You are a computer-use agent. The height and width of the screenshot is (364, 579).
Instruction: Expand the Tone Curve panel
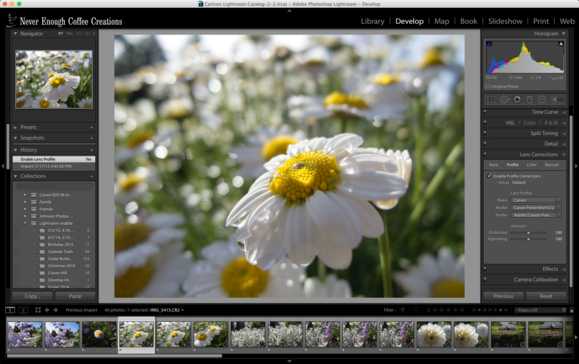[x=564, y=112]
